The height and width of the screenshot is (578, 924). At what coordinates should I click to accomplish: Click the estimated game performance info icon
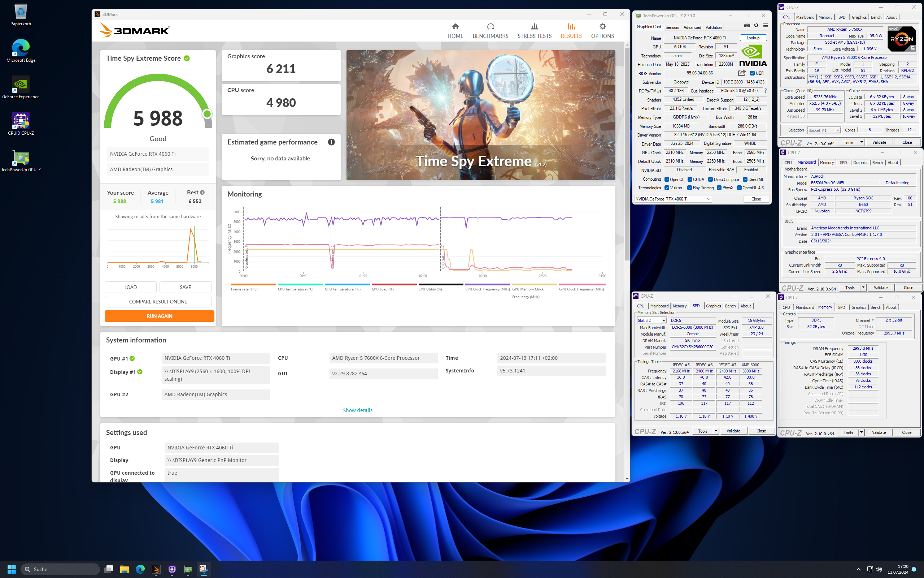click(331, 142)
